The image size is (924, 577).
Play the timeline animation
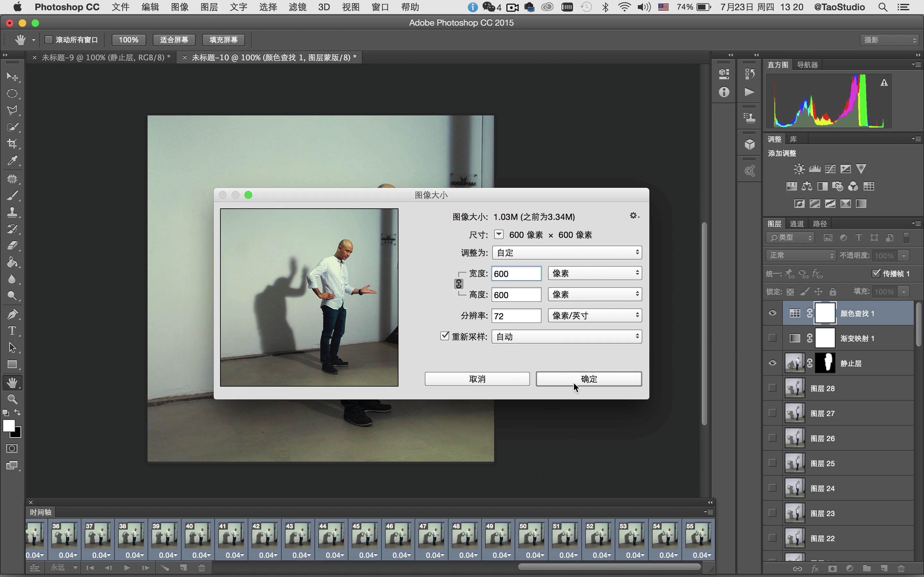127,568
